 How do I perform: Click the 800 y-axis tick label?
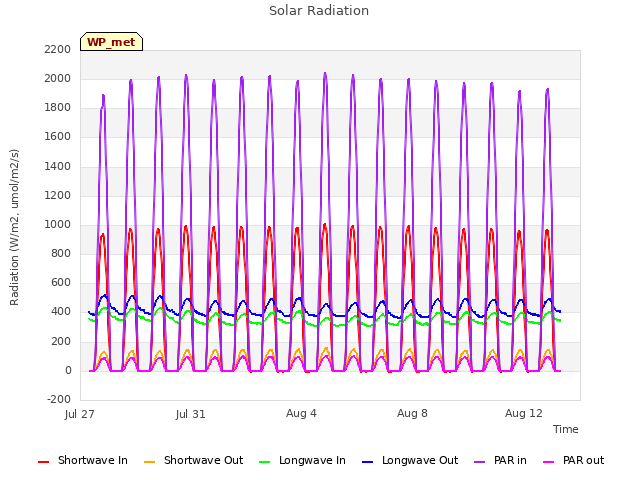click(61, 254)
